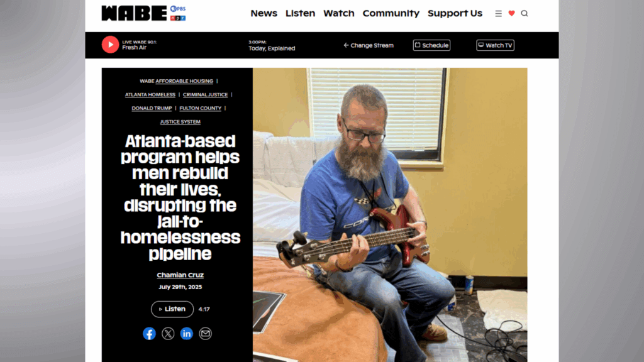Viewport: 644px width, 362px height.
Task: Open the Listen menu
Action: click(300, 14)
